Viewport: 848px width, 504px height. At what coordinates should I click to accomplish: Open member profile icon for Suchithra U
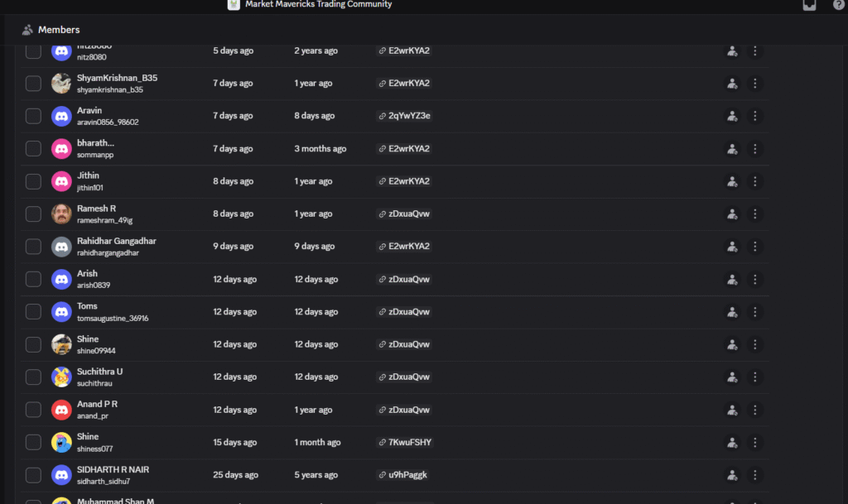[x=732, y=377]
